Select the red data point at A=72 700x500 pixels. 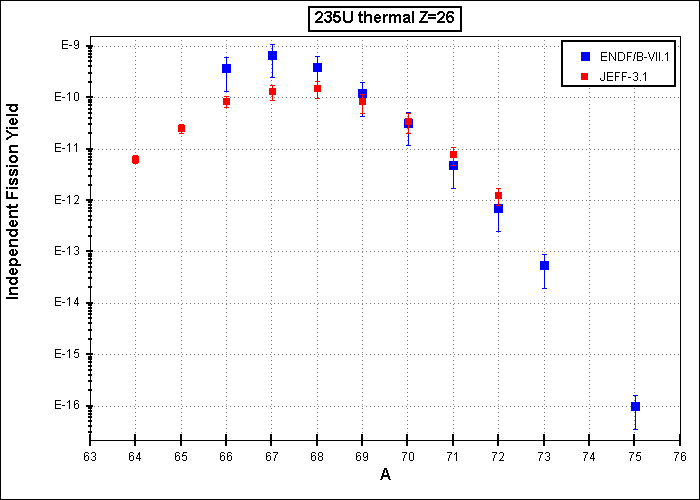pyautogui.click(x=498, y=196)
